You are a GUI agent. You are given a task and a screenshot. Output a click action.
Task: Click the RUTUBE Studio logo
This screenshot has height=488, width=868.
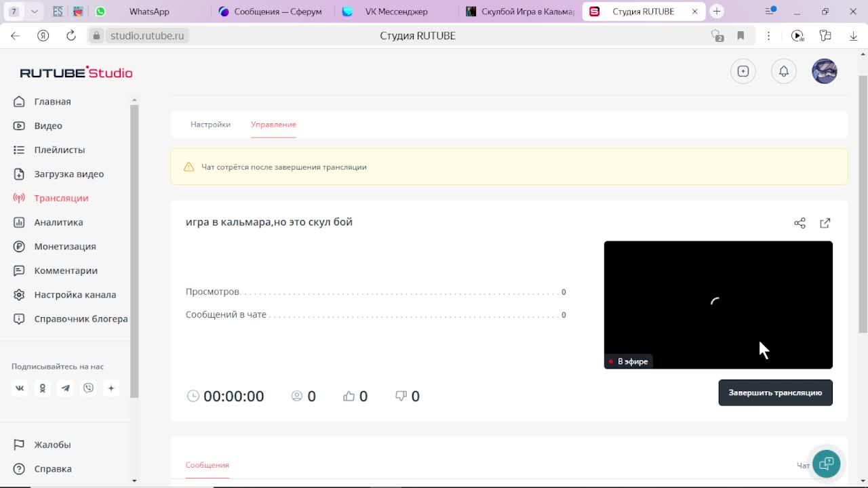[76, 73]
